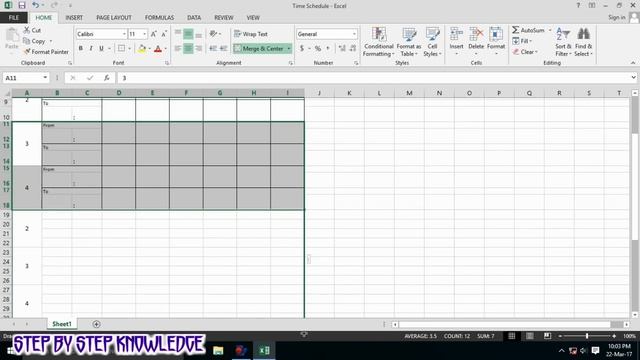Click the Font Color red A
The image size is (640, 360).
[158, 49]
